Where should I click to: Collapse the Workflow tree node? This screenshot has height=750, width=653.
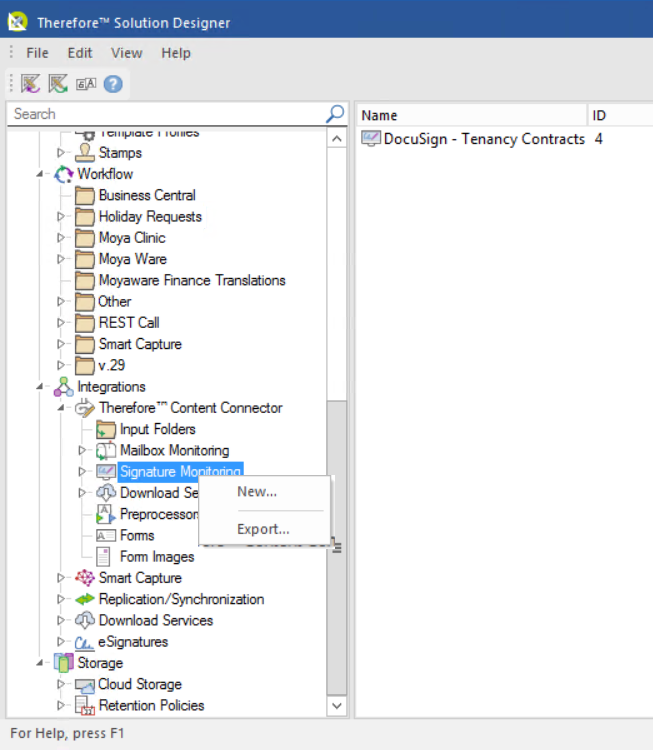(40, 174)
